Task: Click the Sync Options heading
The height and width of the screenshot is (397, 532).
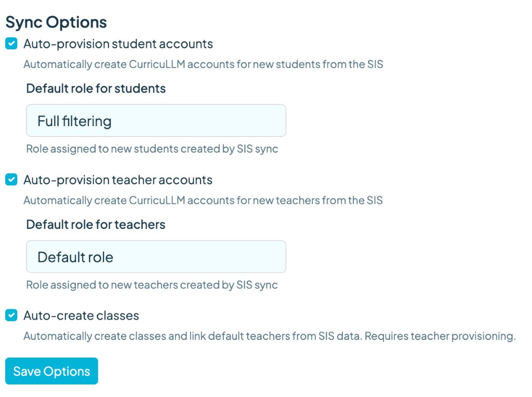Action: tap(56, 22)
